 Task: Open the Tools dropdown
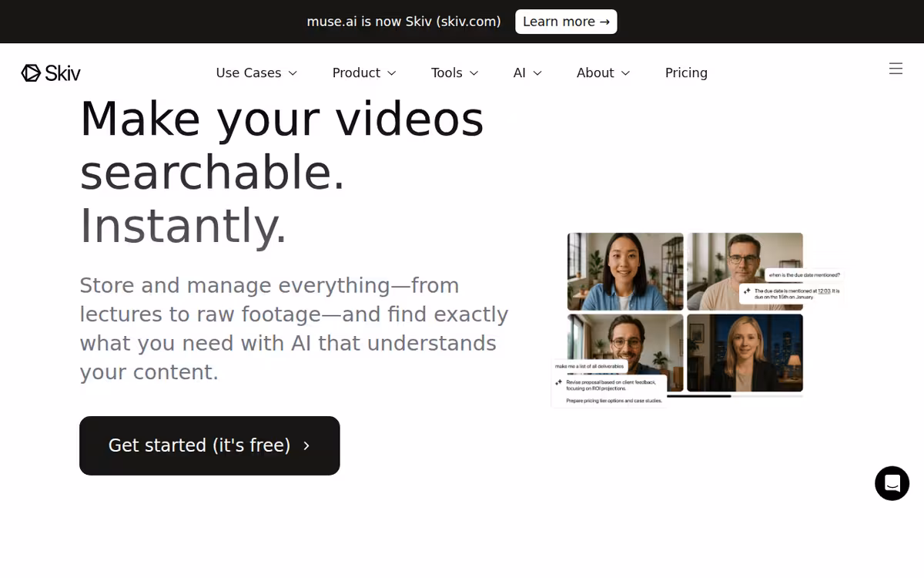pyautogui.click(x=455, y=72)
